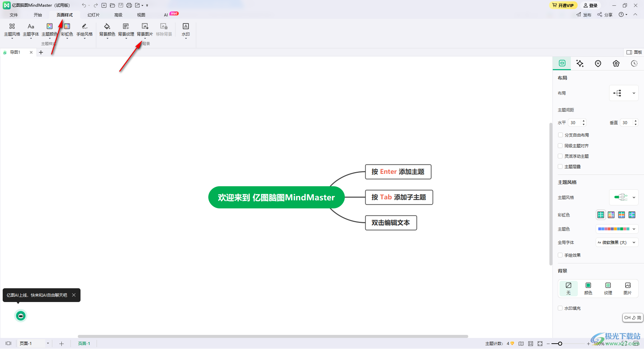The image size is (644, 349).
Task: Open the clipart panel tab
Action: pyautogui.click(x=616, y=63)
